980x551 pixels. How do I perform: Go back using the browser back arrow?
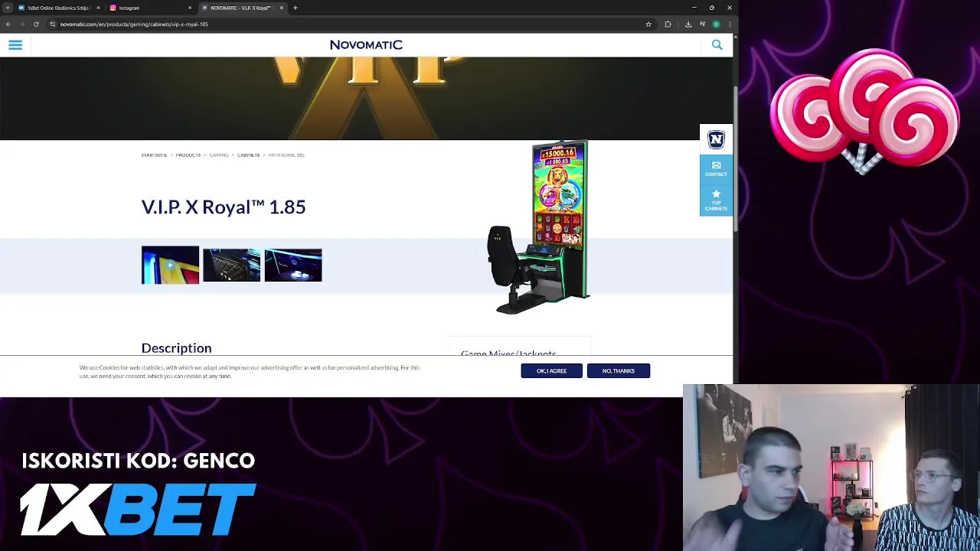click(8, 24)
